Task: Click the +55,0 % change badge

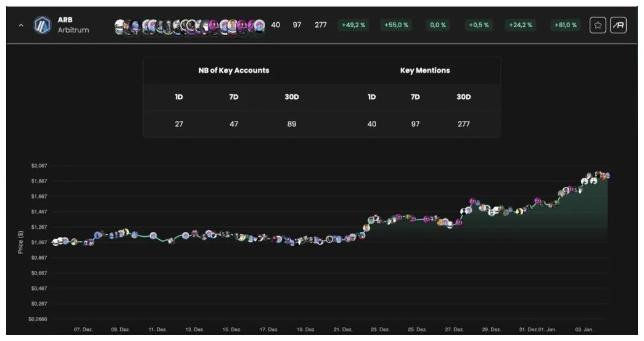Action: [x=396, y=25]
